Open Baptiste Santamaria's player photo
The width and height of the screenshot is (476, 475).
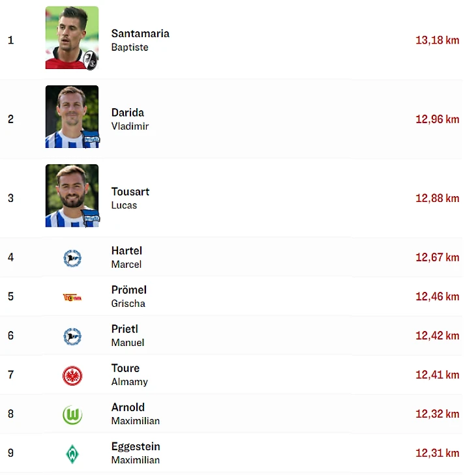point(72,37)
